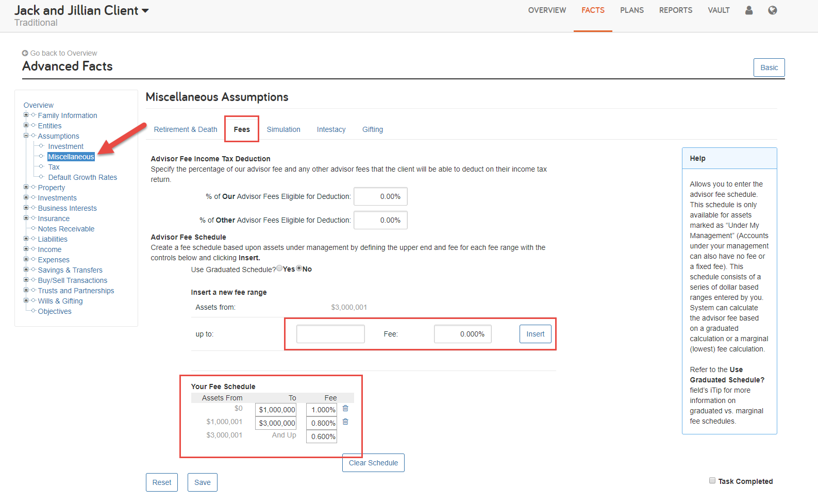Expand the Savings & Transfers node
This screenshot has width=818, height=504.
click(x=26, y=270)
